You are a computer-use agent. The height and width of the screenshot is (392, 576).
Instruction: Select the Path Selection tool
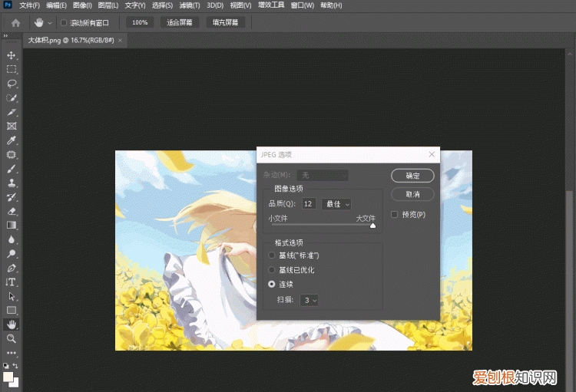(x=12, y=296)
